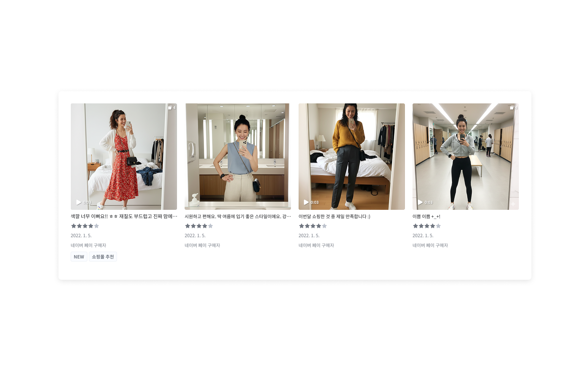This screenshot has height=371, width=588.
Task: Open review text 이번달 쇼핑한 것 중 제일 만족합니다
Action: pos(334,216)
